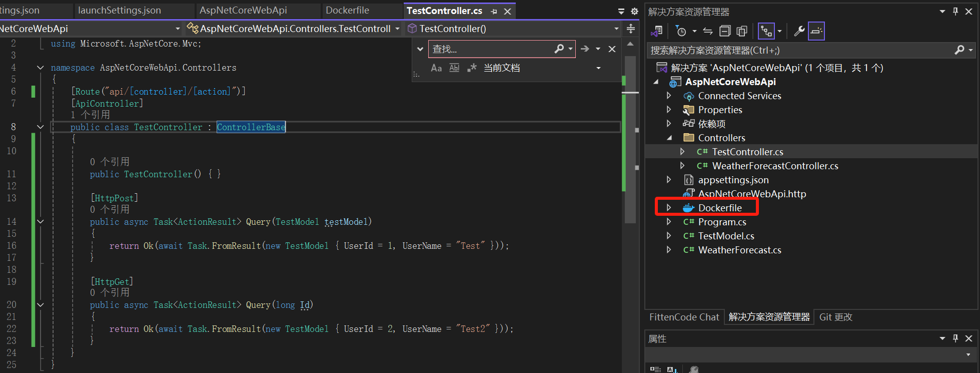The image size is (980, 373).
Task: Click the Find next arrow button
Action: 585,49
